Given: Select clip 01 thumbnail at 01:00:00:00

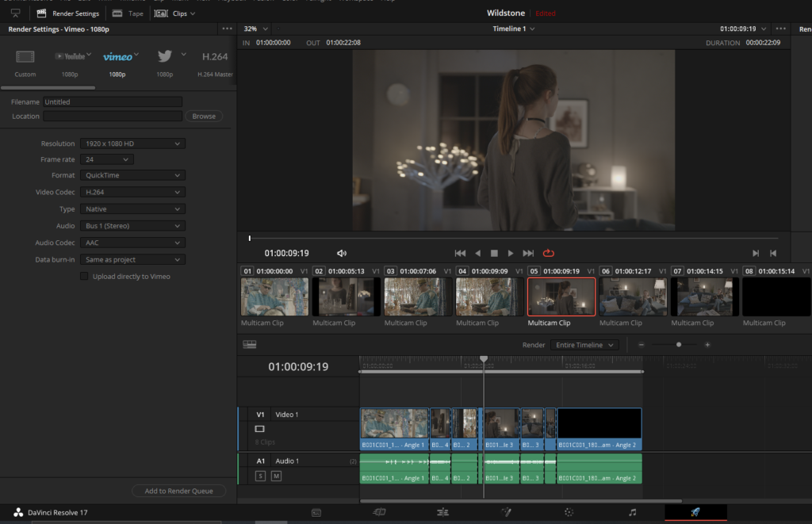Looking at the screenshot, I should click(x=274, y=296).
